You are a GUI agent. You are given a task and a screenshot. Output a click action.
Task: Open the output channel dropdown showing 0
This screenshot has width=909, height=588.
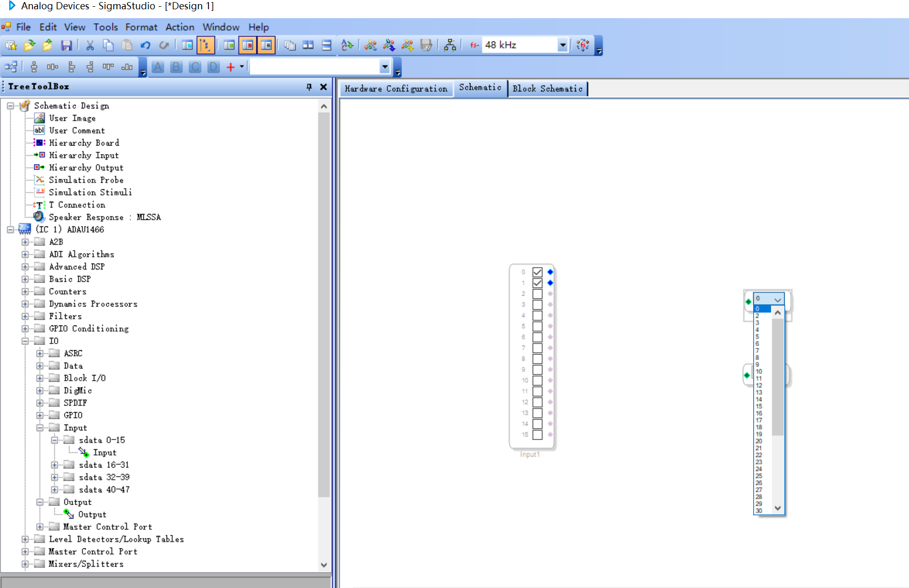[x=777, y=299]
